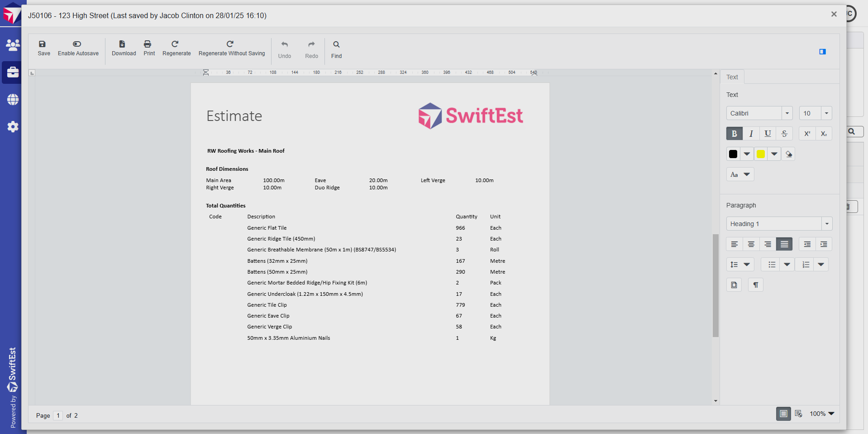The height and width of the screenshot is (434, 868).
Task: Clear formatting with the eraser icon
Action: click(x=788, y=154)
